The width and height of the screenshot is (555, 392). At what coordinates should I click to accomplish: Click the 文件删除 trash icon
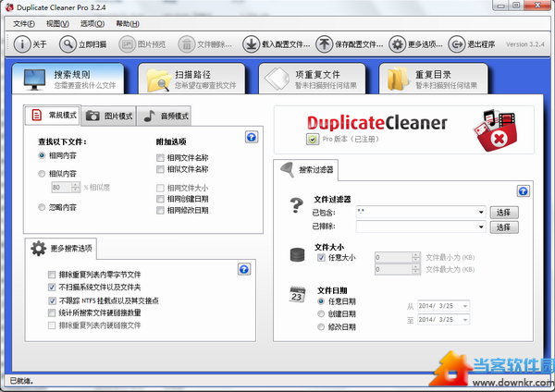coord(187,44)
